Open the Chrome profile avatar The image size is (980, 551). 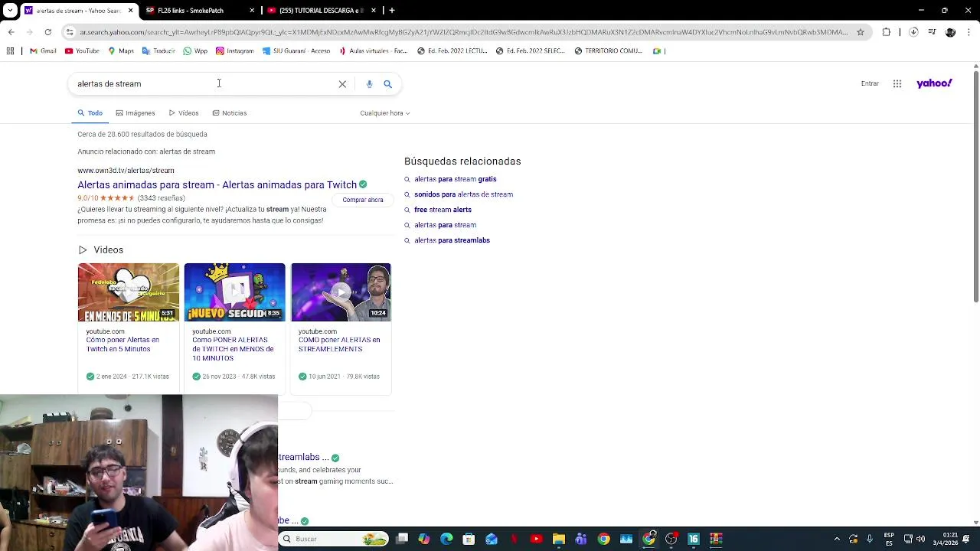coord(950,32)
